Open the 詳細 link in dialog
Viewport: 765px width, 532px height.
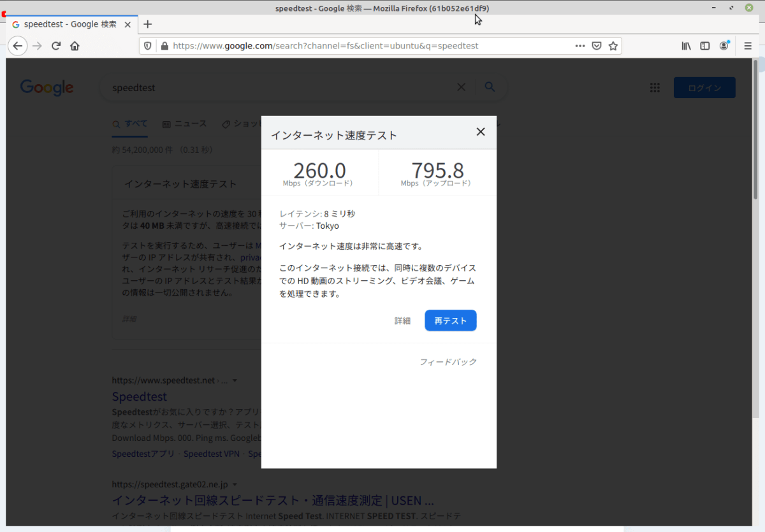point(402,321)
